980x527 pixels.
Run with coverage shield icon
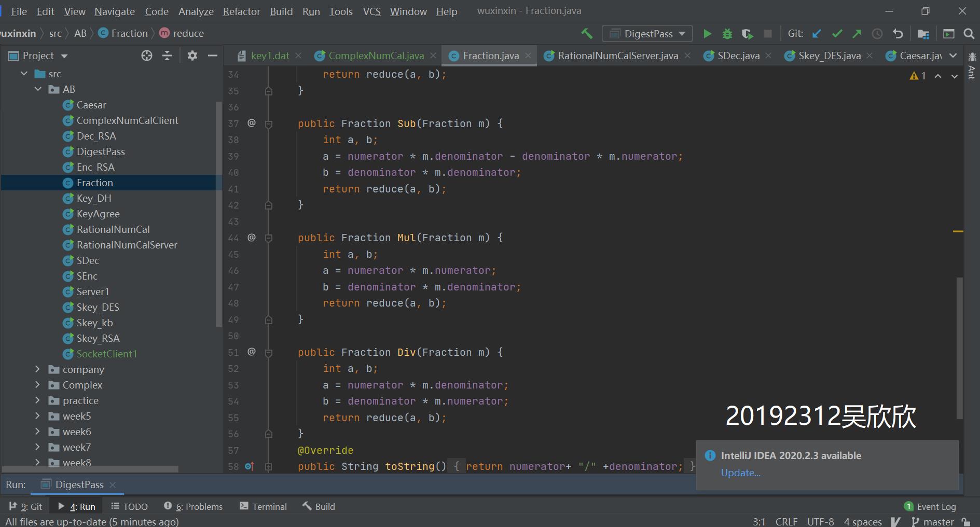click(747, 34)
